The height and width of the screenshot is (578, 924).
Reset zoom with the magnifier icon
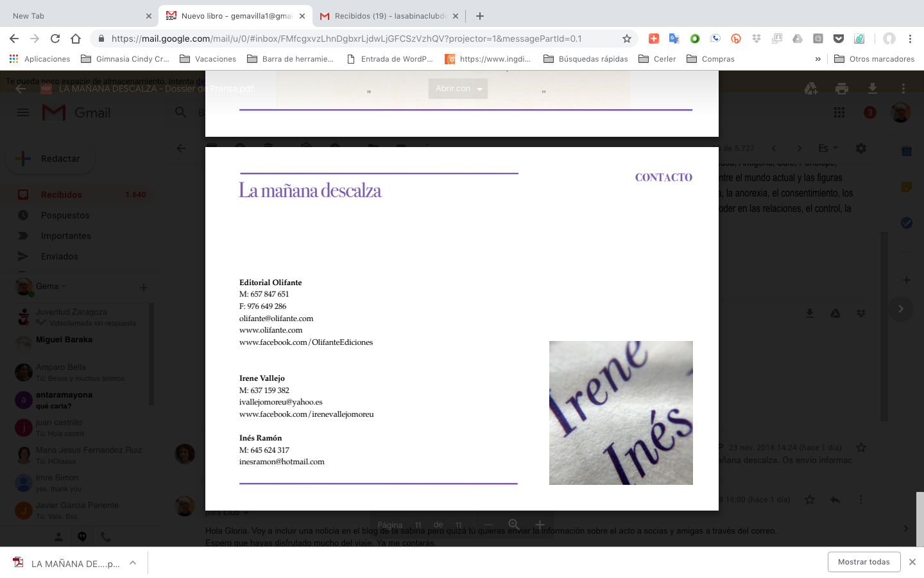(x=514, y=525)
